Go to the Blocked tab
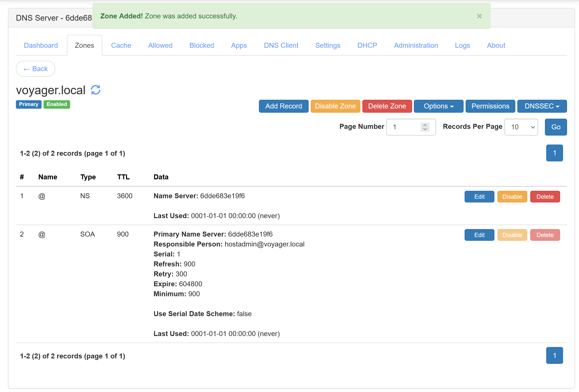The height and width of the screenshot is (392, 579). click(201, 45)
